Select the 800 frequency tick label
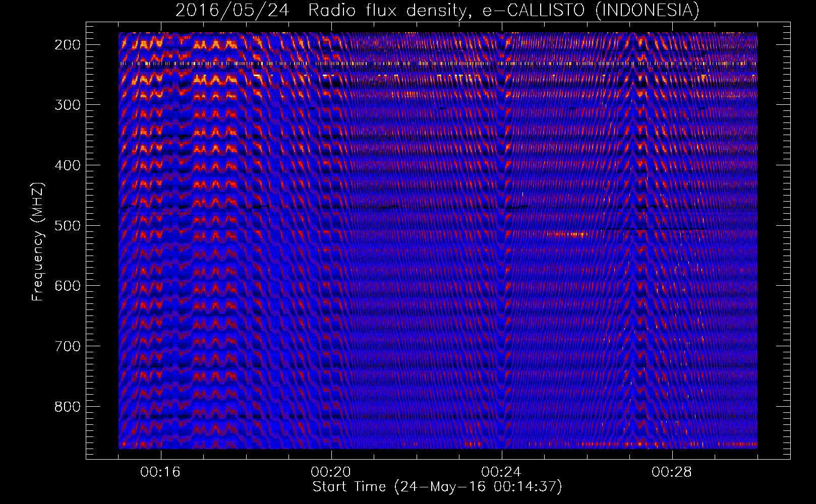The width and height of the screenshot is (816, 504). tap(67, 406)
